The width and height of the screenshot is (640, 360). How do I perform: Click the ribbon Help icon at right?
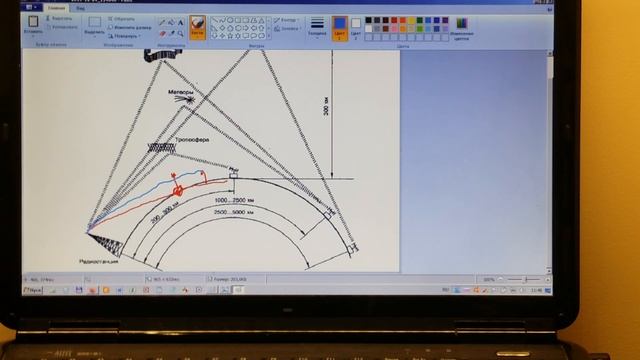click(550, 9)
